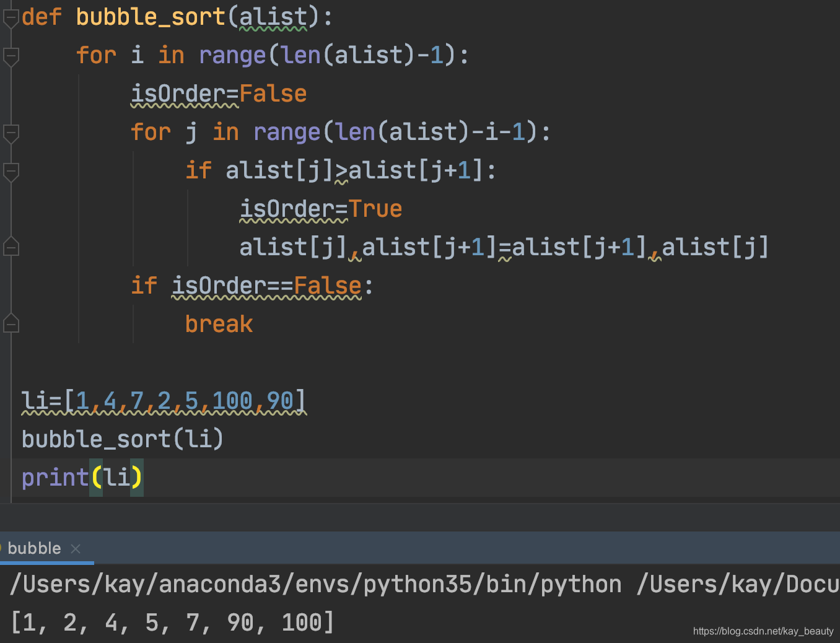
Task: Click the 'isOrder=True' code line
Action: click(321, 209)
